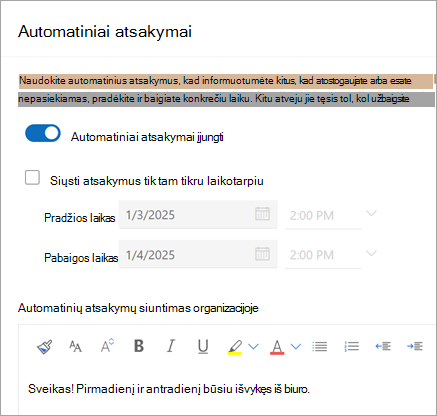Expand the highlight color dropdown arrow
437x416 pixels.
pyautogui.click(x=253, y=347)
